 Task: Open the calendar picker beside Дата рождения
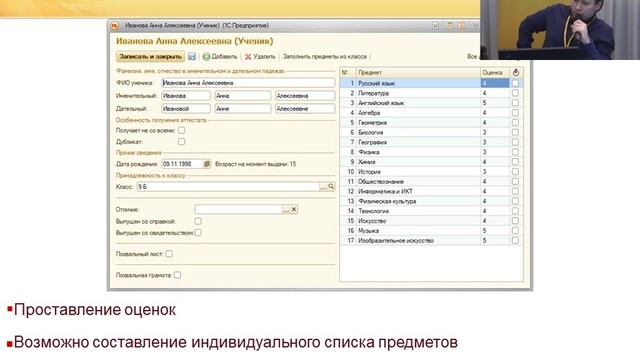[207, 164]
